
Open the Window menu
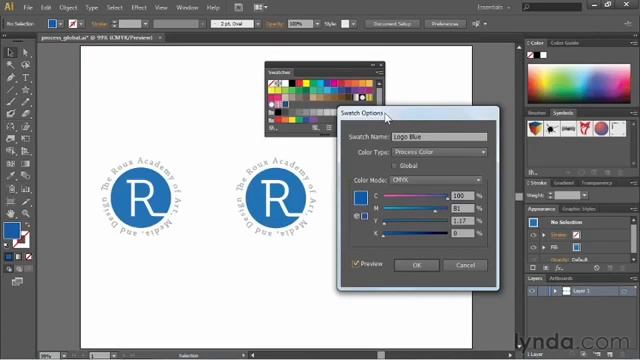pyautogui.click(x=187, y=7)
